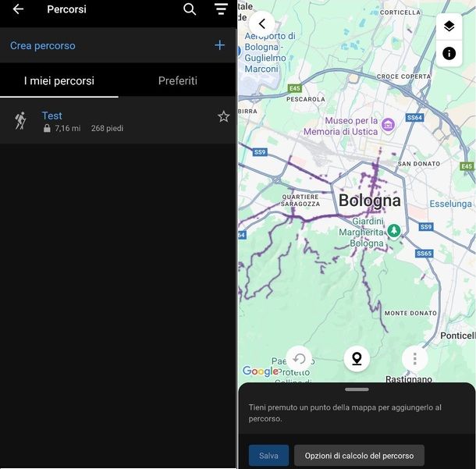476x469 pixels.
Task: Click the hiker icon on the Test route
Action: [20, 121]
